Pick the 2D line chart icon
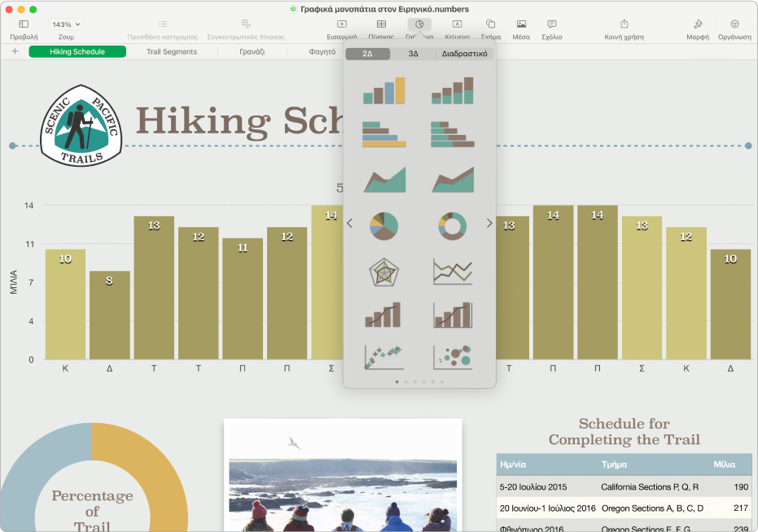 pyautogui.click(x=453, y=272)
